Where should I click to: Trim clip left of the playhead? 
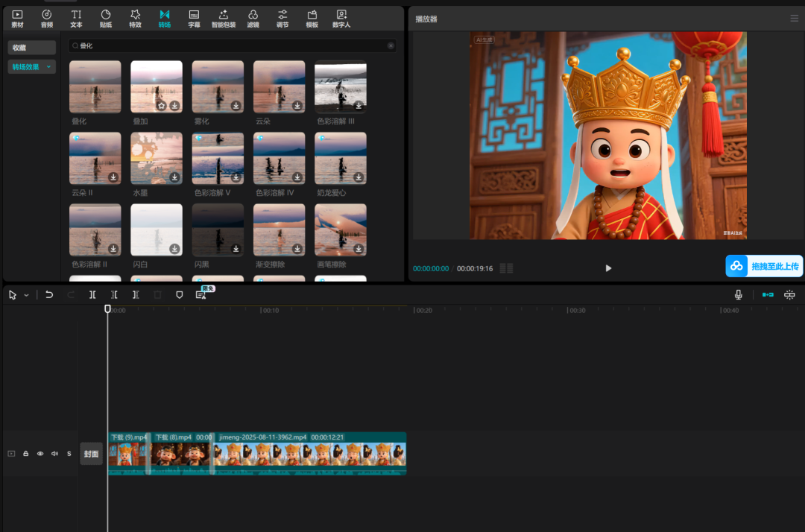coord(114,294)
